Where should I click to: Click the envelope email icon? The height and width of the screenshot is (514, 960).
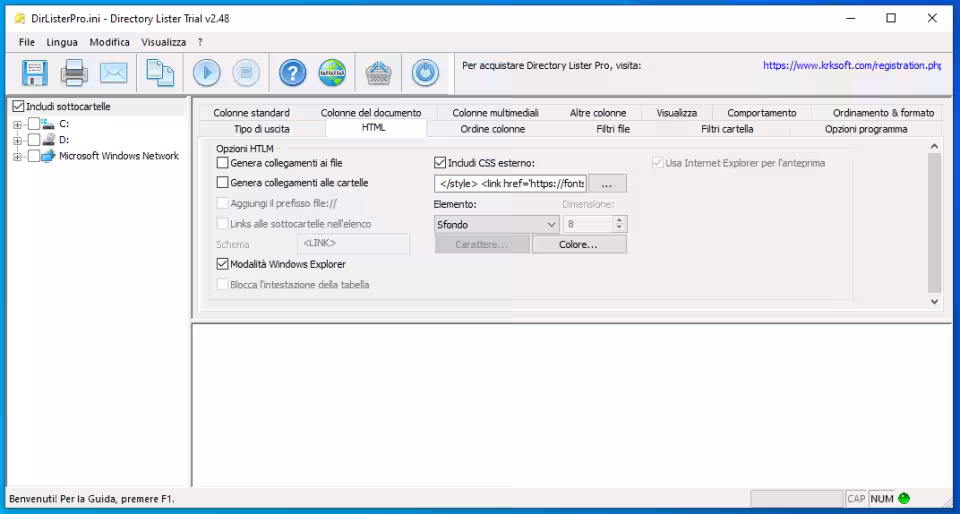pyautogui.click(x=114, y=73)
